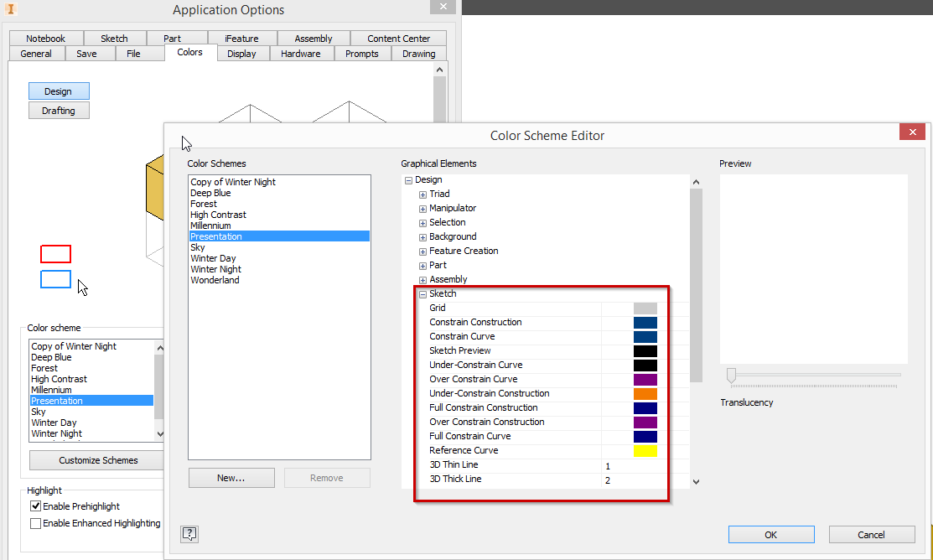Check Enable Enhanced Highlighting
Image resolution: width=933 pixels, height=560 pixels.
(x=35, y=522)
